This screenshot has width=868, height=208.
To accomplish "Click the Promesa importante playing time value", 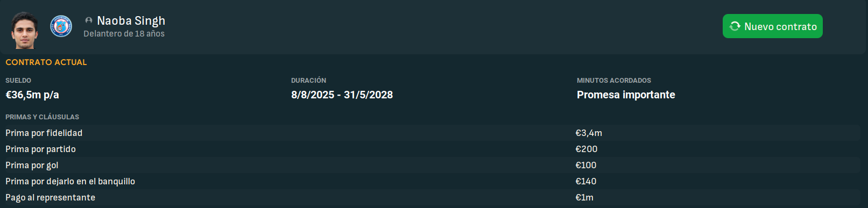I will tap(626, 95).
